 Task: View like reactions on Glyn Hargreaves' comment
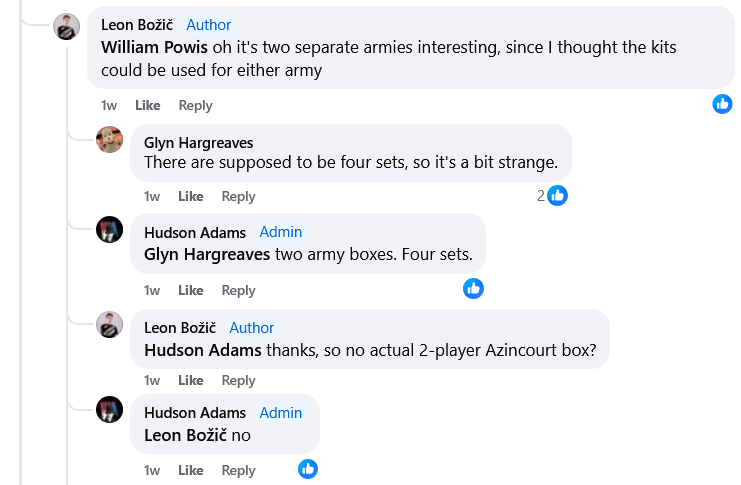click(x=557, y=195)
